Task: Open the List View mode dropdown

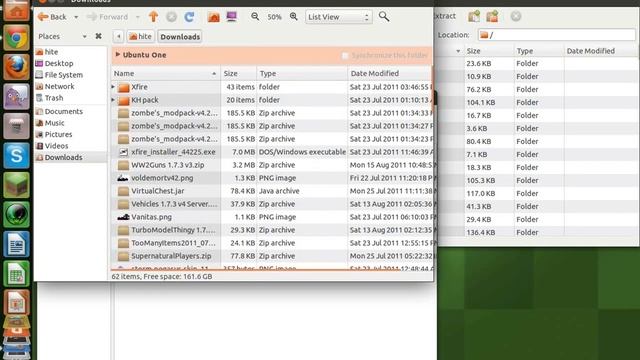Action: (338, 17)
